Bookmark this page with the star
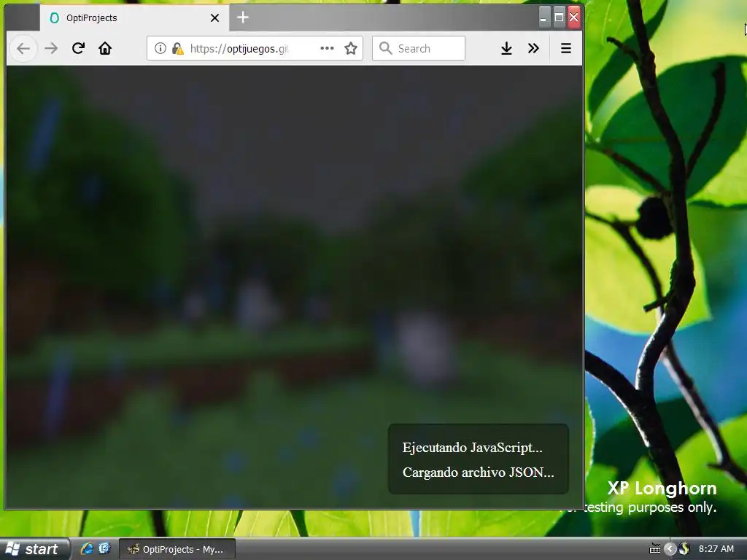747x560 pixels. coord(351,48)
